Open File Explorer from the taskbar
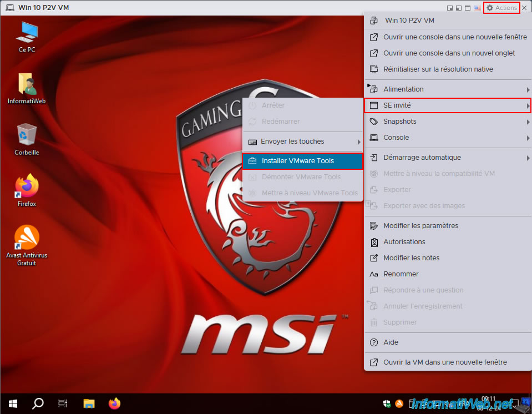The height and width of the screenshot is (414, 532). 89,403
